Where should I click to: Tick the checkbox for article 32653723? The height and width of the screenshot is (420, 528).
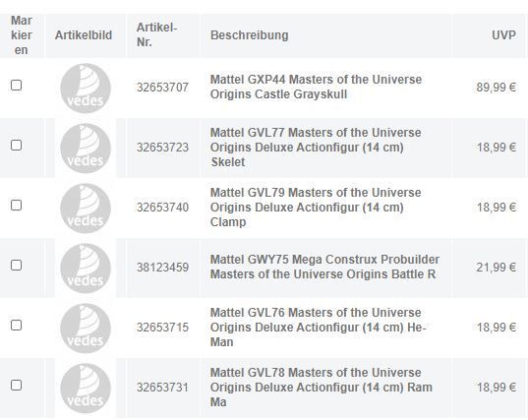(x=16, y=146)
